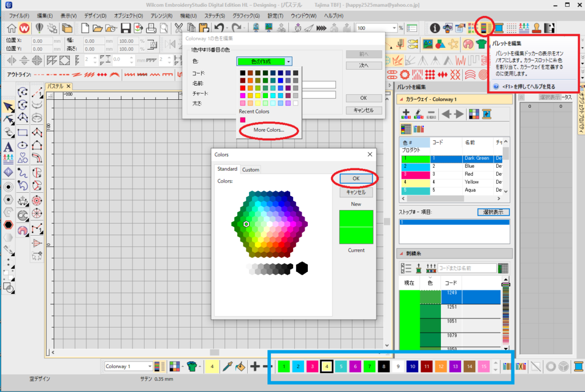The width and height of the screenshot is (585, 392).
Task: Add a color with the plus icon in the Colorway panel
Action: 406,114
